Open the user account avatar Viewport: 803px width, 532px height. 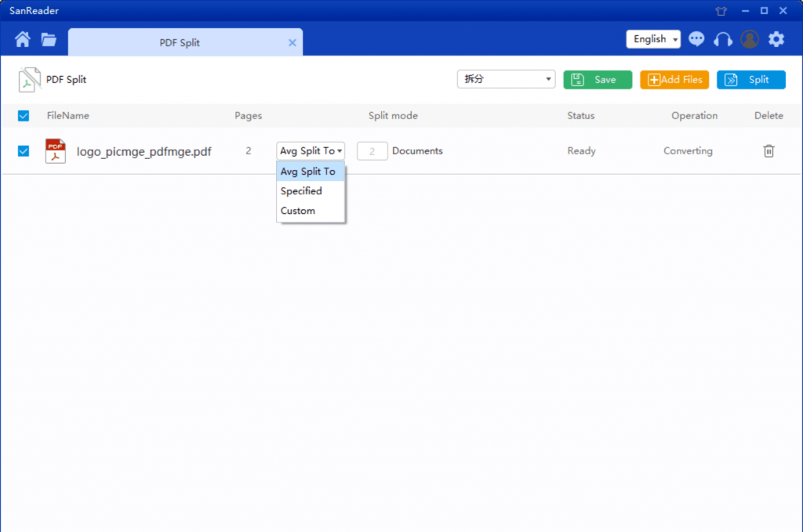pos(750,39)
